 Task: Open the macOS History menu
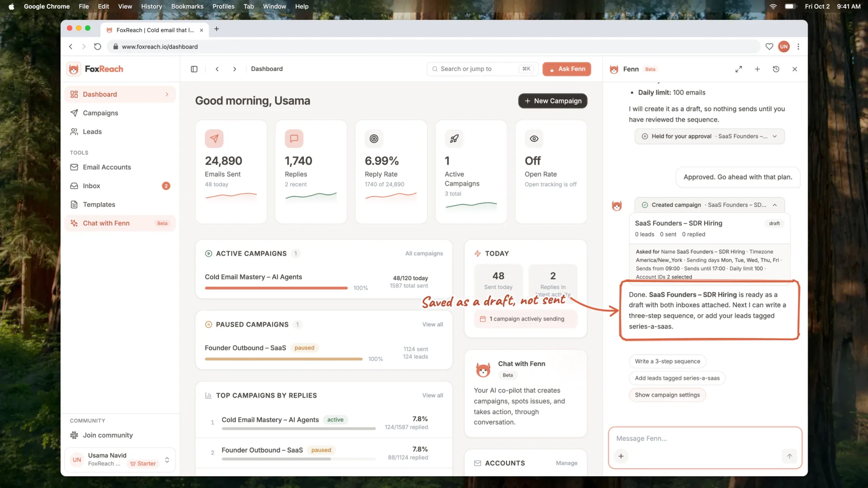point(151,7)
